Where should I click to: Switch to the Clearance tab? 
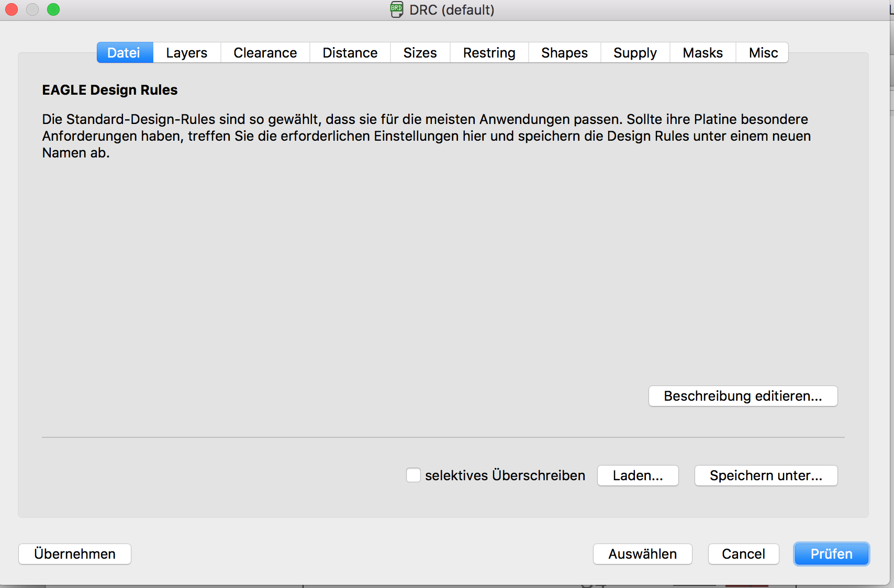click(265, 53)
